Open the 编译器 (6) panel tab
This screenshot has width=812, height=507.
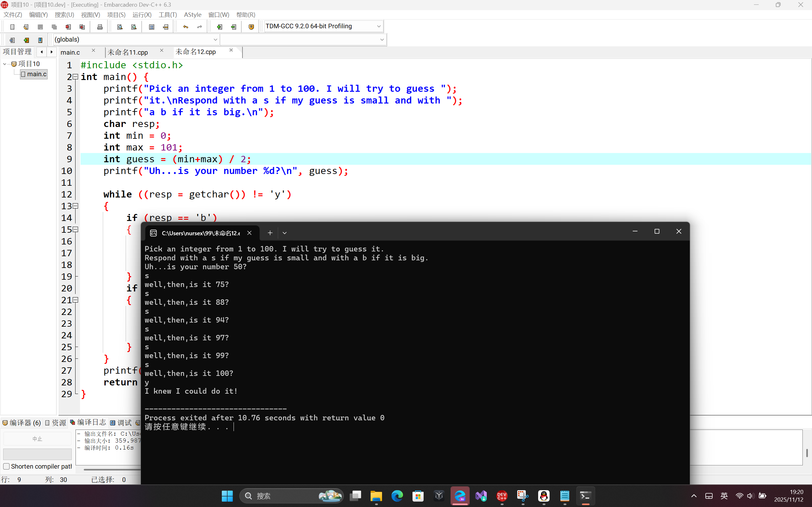coord(22,423)
